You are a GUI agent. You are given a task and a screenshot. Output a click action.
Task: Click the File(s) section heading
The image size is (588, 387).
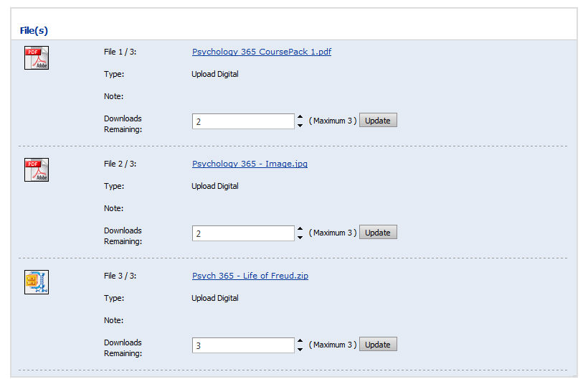34,31
